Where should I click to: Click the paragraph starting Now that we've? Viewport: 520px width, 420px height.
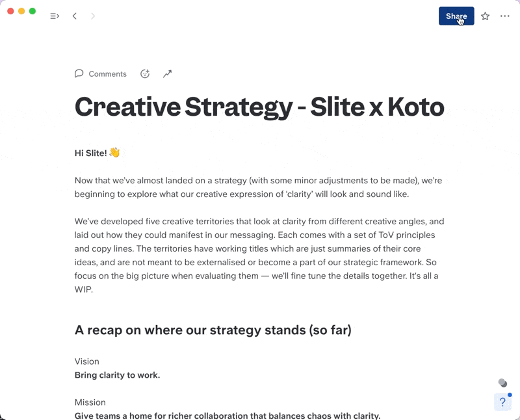coord(258,187)
